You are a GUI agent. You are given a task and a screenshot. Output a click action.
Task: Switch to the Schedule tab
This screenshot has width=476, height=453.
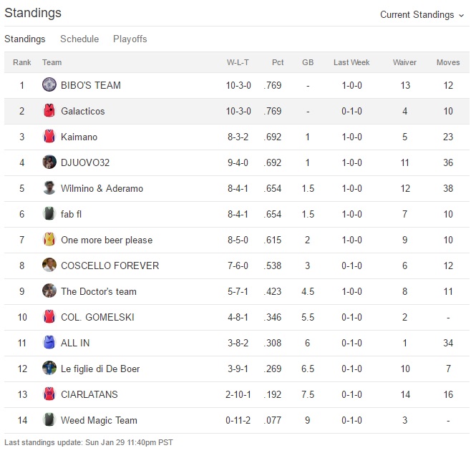click(x=79, y=39)
